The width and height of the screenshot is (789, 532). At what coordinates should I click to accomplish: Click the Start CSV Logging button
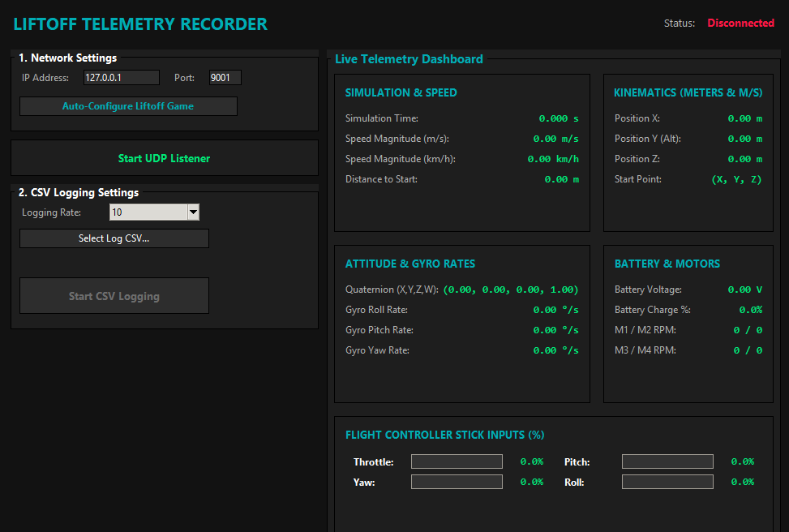click(x=114, y=296)
